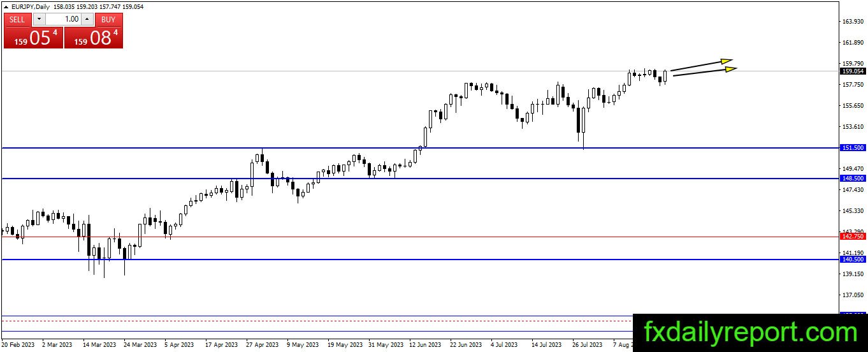Click the 26 Jul 2023 date label
This screenshot has width=868, height=352.
[x=587, y=345]
